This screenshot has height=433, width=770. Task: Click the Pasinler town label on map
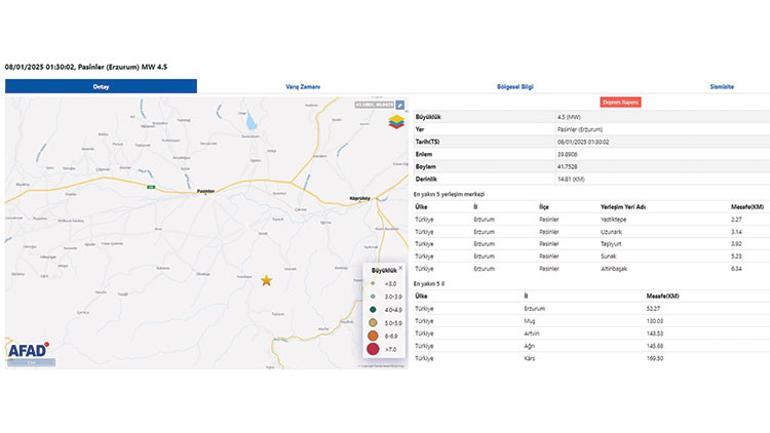pyautogui.click(x=205, y=191)
